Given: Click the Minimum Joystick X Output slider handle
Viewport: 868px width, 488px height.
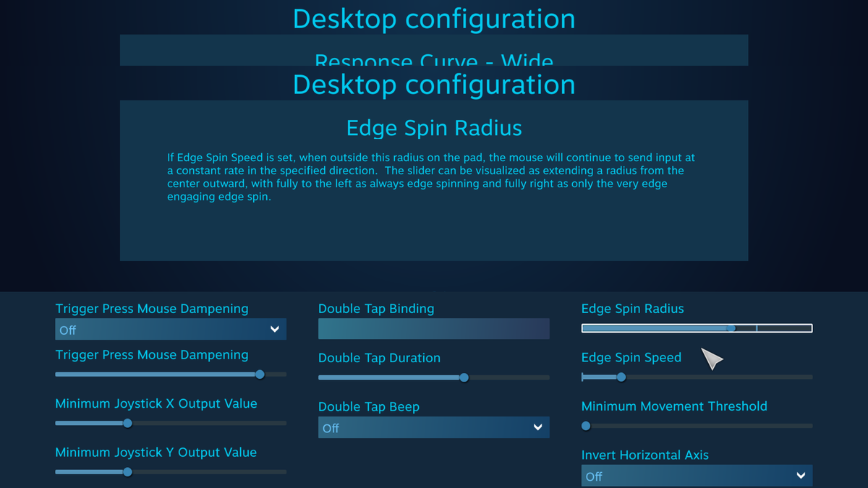Looking at the screenshot, I should click(127, 423).
